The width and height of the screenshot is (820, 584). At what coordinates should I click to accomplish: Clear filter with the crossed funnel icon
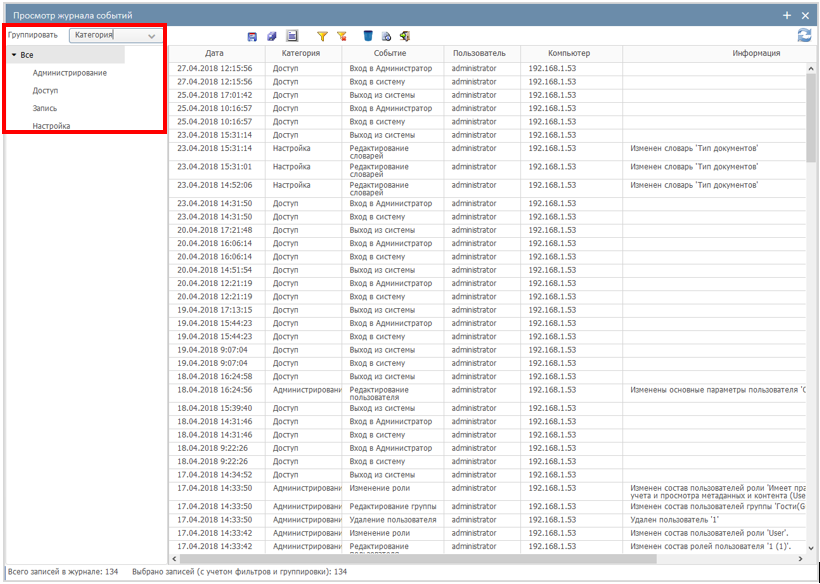pyautogui.click(x=341, y=36)
